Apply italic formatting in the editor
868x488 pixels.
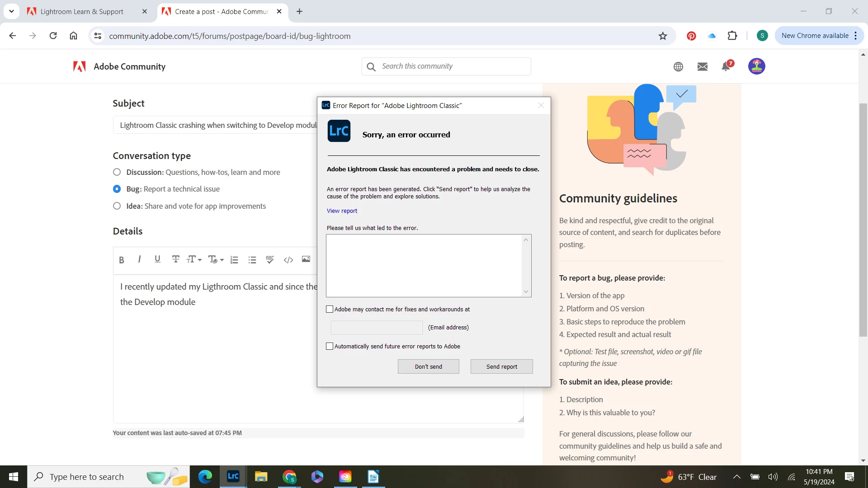click(x=139, y=259)
